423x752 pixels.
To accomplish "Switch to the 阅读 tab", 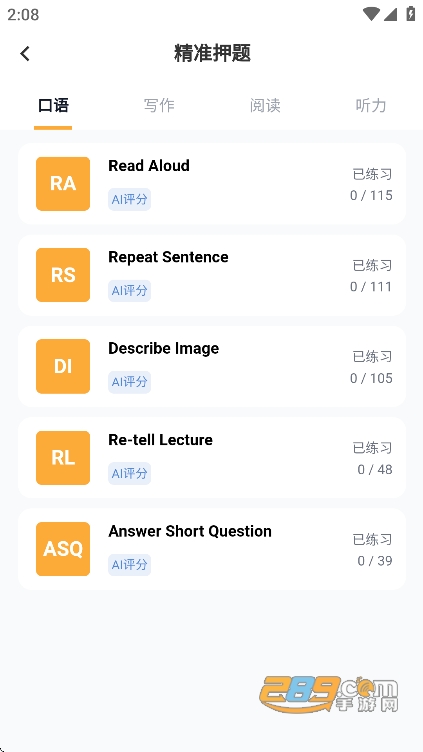I will 265,105.
